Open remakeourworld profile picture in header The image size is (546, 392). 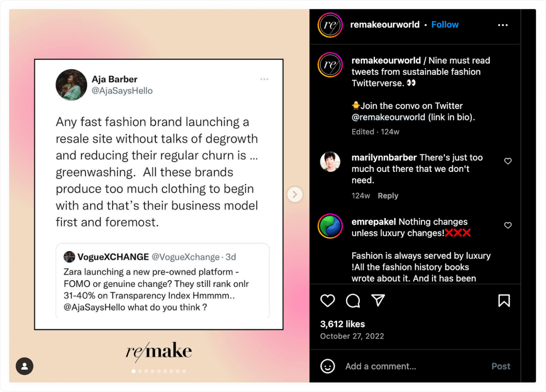[330, 25]
